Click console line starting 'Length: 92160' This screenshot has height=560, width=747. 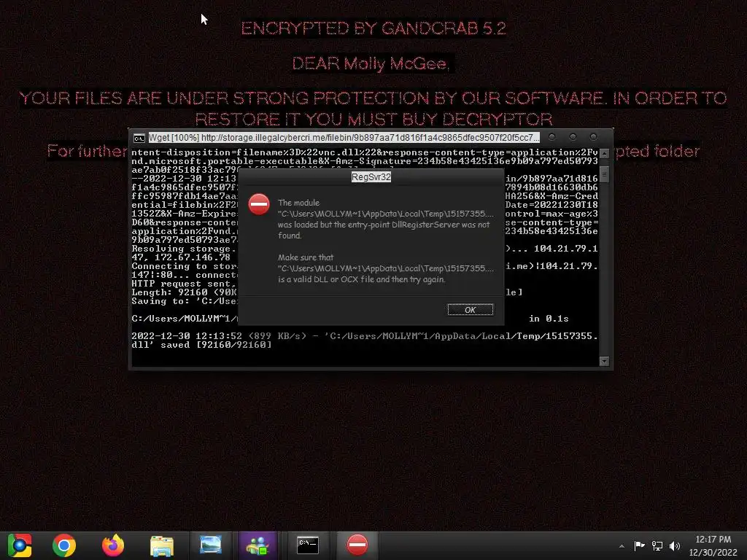(x=184, y=292)
